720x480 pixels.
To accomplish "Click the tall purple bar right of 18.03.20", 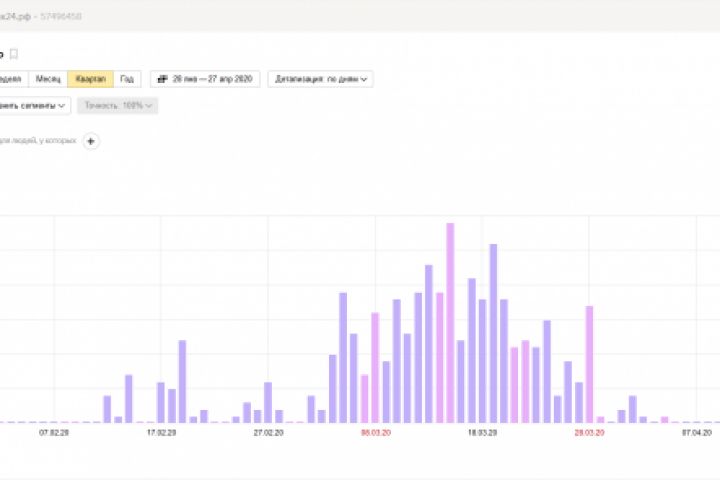I will point(493,333).
